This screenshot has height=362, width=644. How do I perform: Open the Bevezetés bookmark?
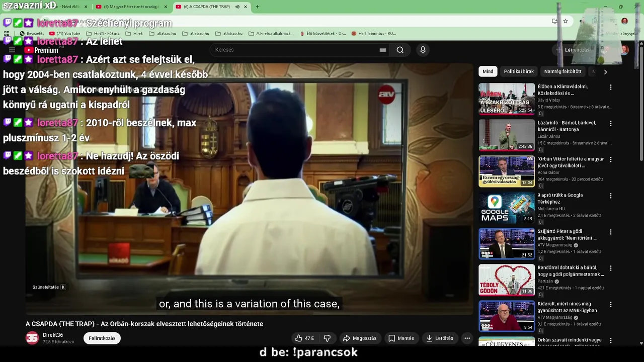[x=32, y=33]
